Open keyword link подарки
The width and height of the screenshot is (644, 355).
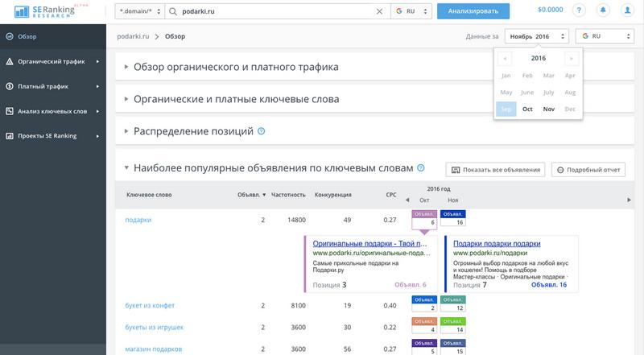tap(138, 220)
